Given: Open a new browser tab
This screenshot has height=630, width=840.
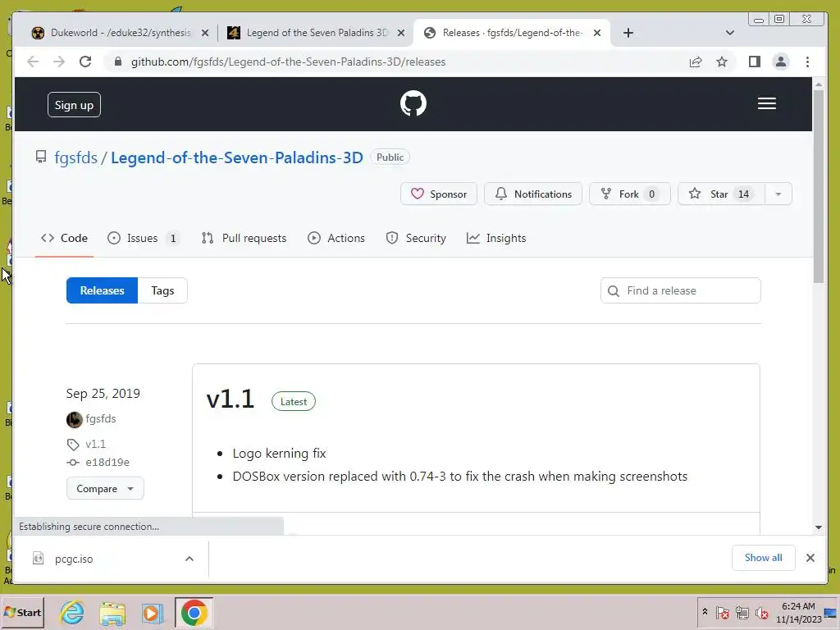Looking at the screenshot, I should tap(628, 33).
